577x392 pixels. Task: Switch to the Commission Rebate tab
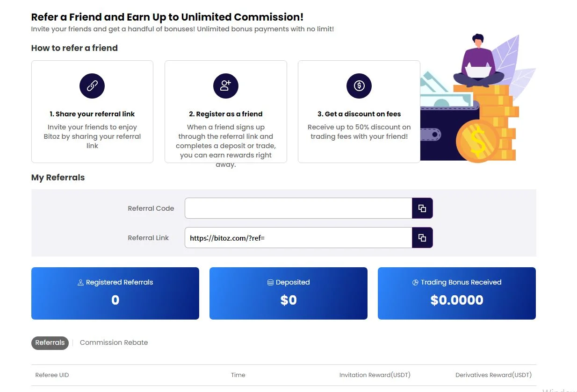coord(114,342)
